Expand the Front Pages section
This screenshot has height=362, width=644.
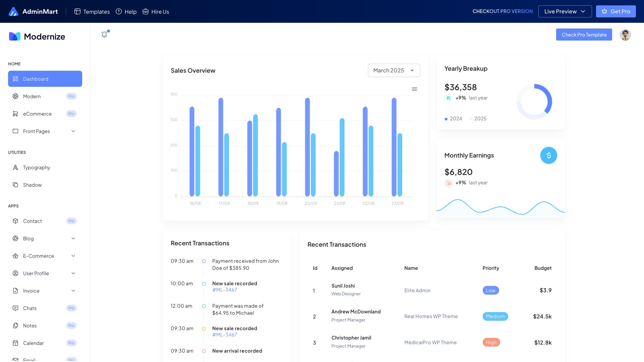(36, 131)
